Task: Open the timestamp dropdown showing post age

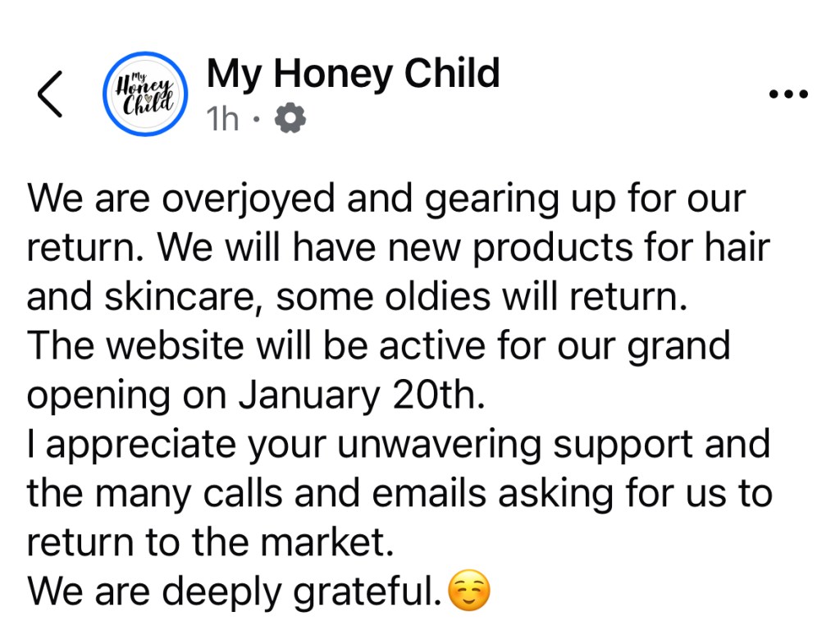Action: (x=221, y=118)
